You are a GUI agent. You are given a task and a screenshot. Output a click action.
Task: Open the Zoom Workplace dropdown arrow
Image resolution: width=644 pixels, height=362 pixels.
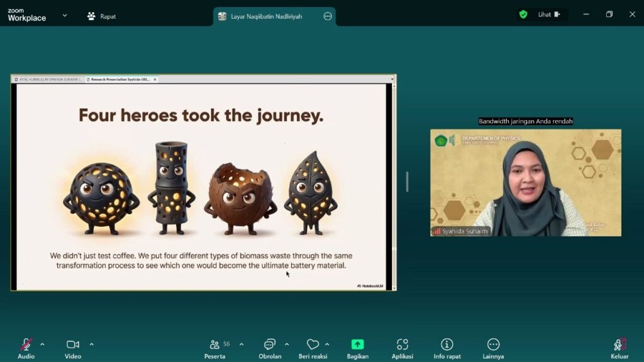[x=65, y=16]
